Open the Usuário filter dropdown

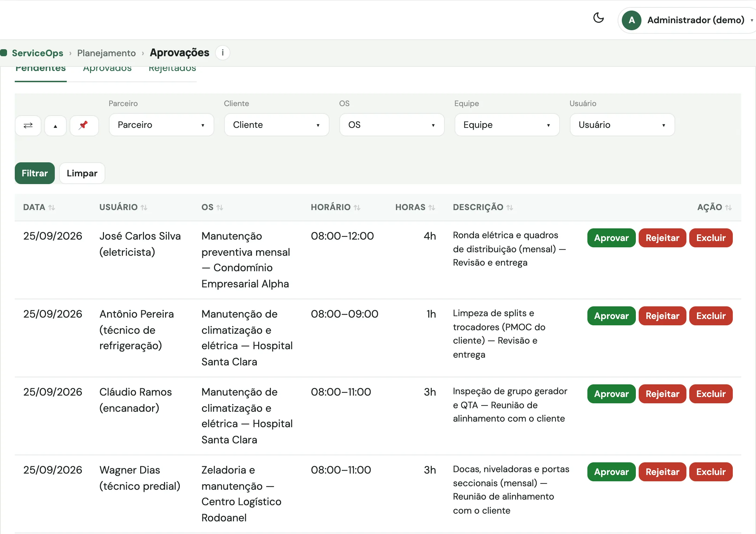tap(622, 125)
